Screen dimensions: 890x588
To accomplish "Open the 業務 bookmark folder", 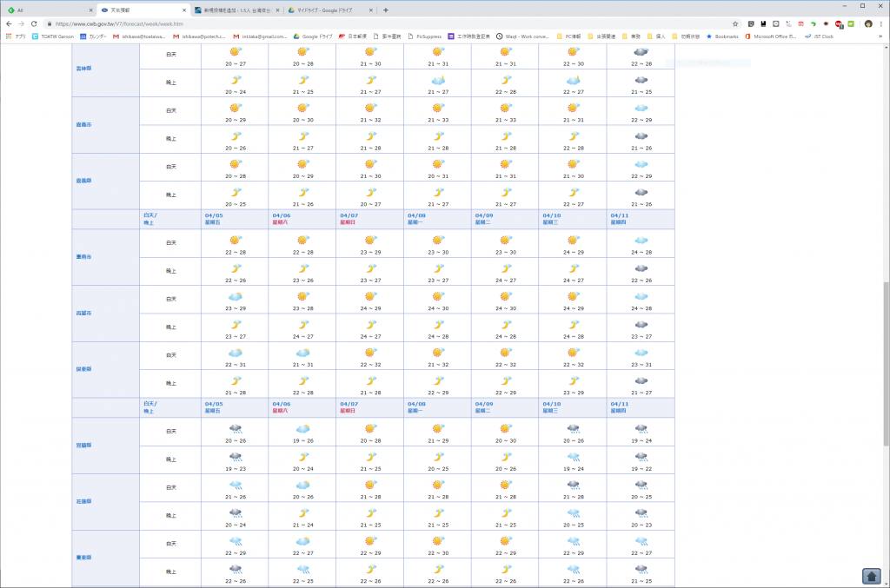I will [631, 36].
